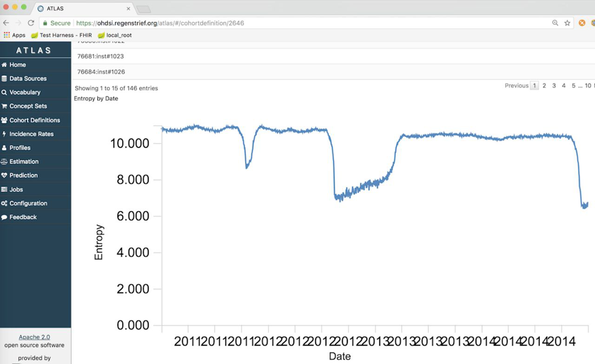595x364 pixels.
Task: Select table row 76684:inst#1026
Action: click(333, 72)
